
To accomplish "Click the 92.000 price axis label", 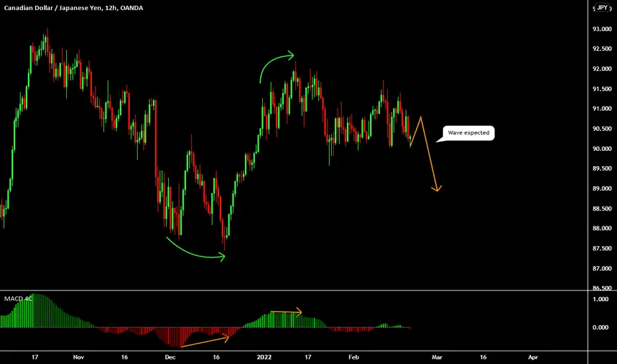I will 602,69.
